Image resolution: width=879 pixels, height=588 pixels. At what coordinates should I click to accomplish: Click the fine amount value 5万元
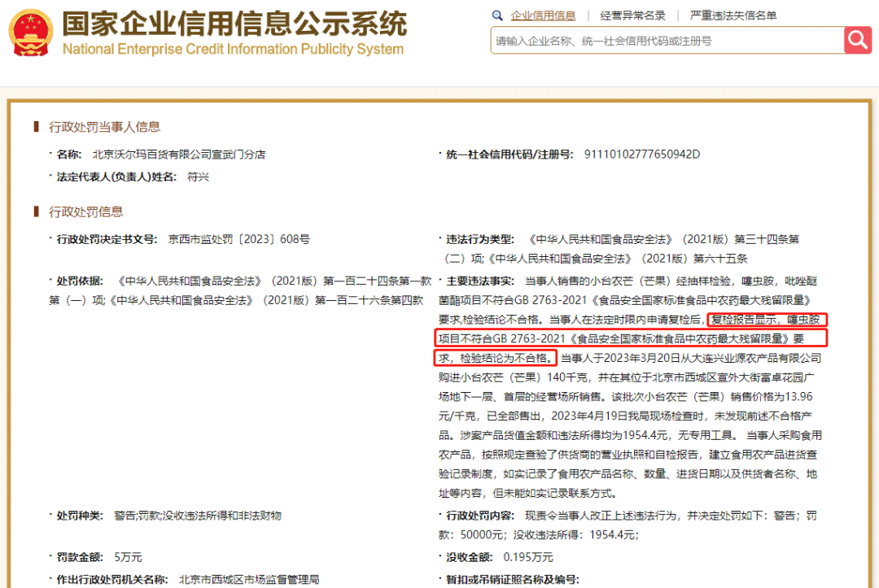[x=129, y=557]
